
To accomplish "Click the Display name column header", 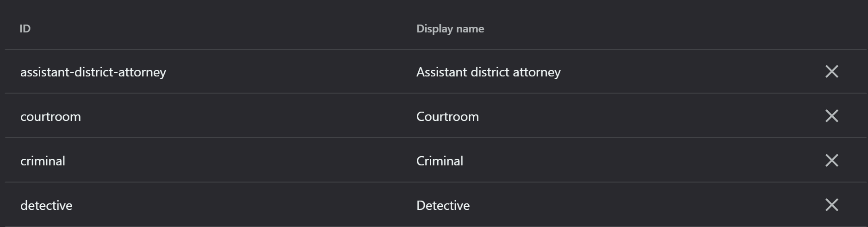I will coord(450,29).
